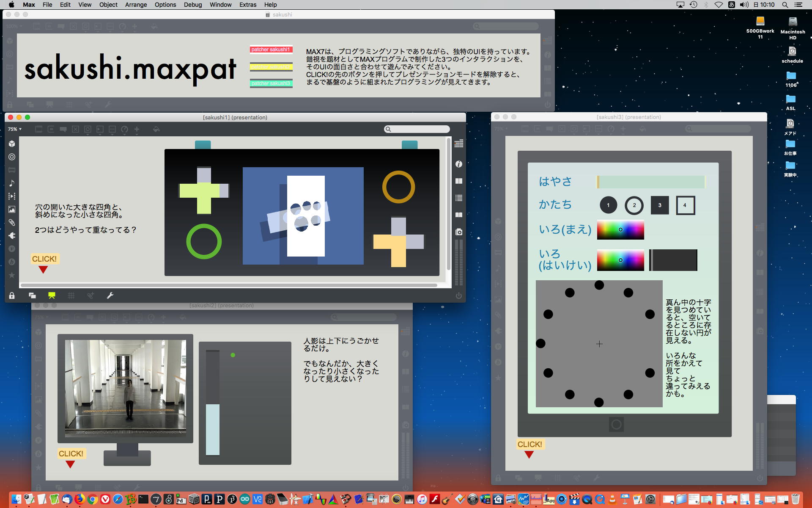Click the paperclip files icon in sakushi1 sidebar
The image size is (812, 508).
click(x=12, y=222)
